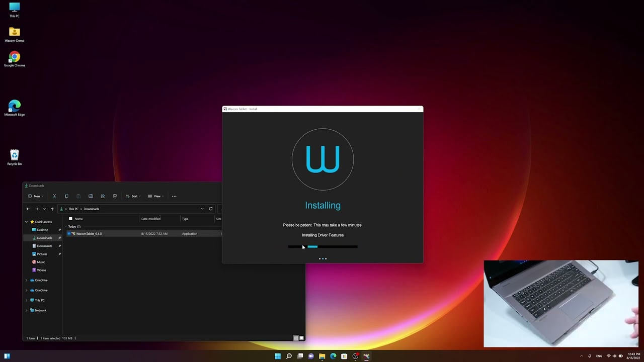This screenshot has width=644, height=362.
Task: Click the Paste icon in Explorer toolbar
Action: click(x=78, y=196)
